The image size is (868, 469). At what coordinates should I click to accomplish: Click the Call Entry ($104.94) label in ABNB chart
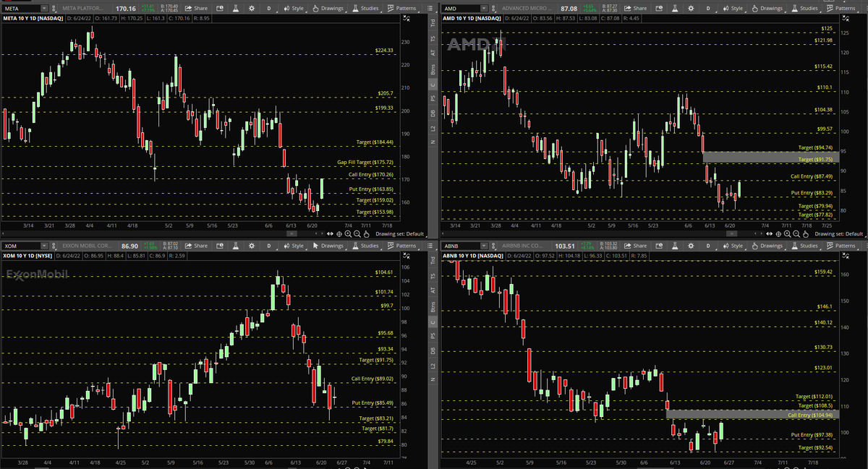point(810,415)
